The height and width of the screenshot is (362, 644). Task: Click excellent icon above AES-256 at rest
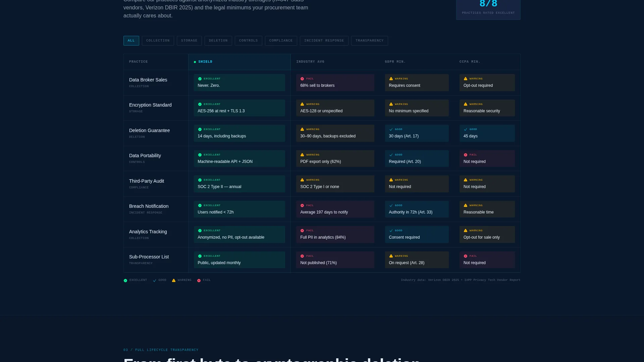[200, 104]
